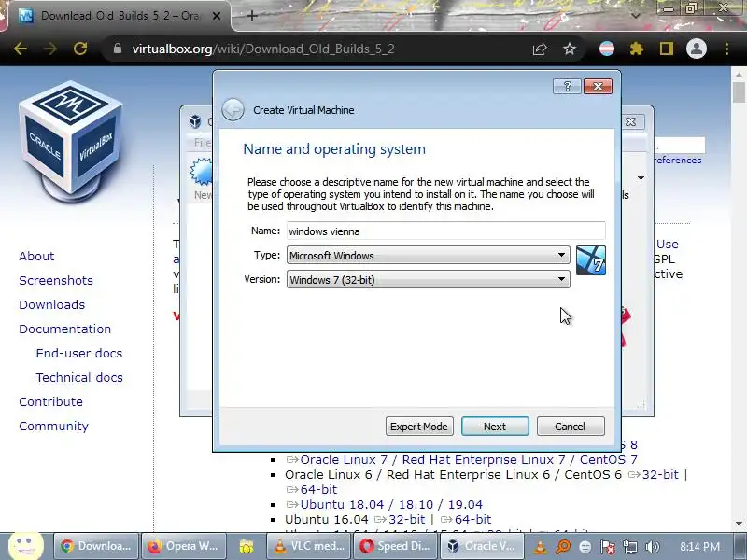Open the Documentation sidebar link
Viewport: 747px width, 560px height.
point(64,329)
